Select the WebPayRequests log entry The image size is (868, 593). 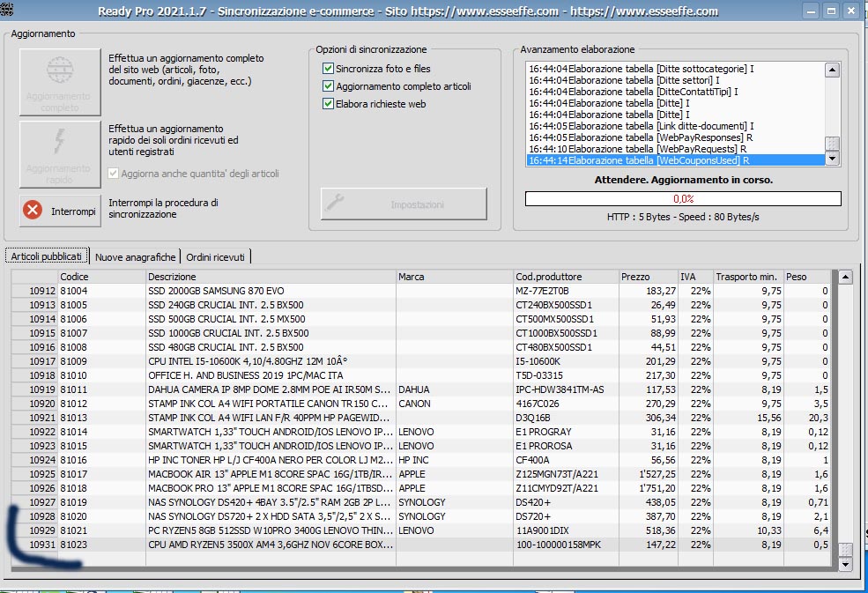[675, 149]
